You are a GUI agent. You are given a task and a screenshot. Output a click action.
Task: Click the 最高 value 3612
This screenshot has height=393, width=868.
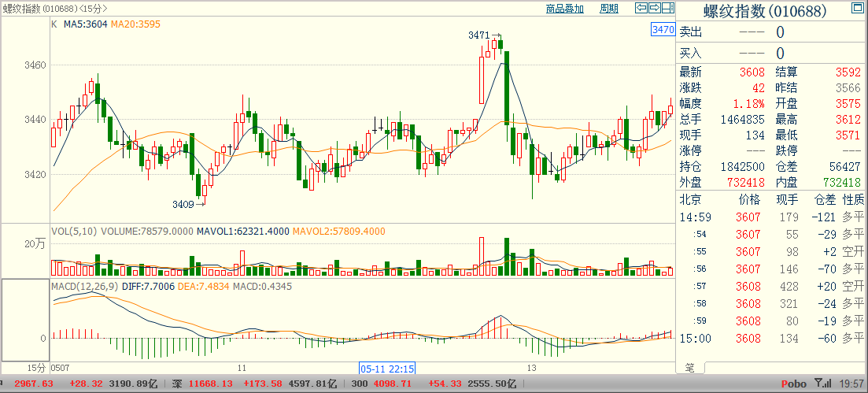point(848,119)
